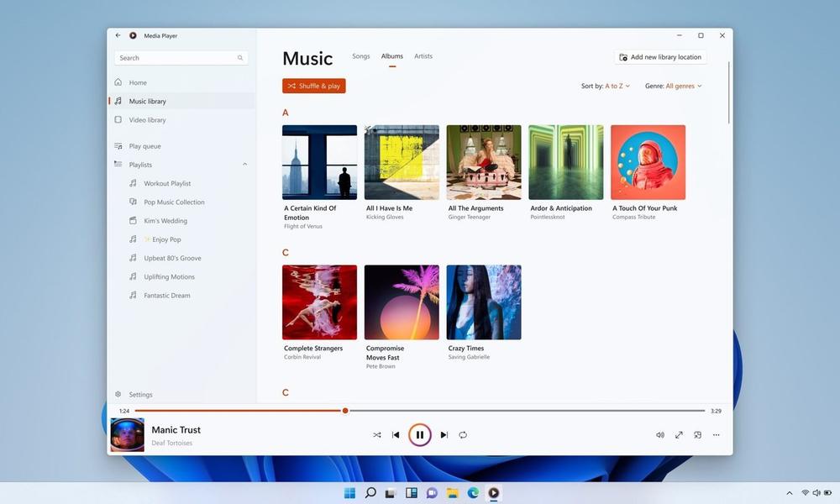Click the Manic Trust song title

tap(176, 429)
